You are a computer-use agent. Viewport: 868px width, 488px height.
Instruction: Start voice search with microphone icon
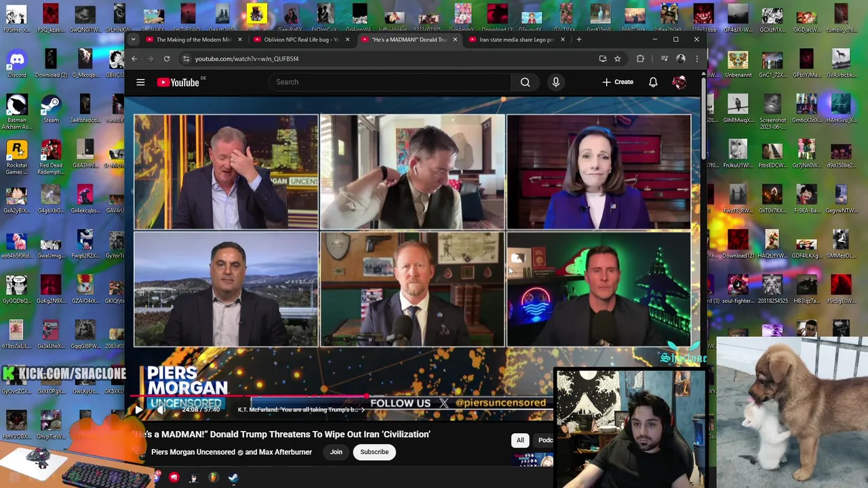click(556, 82)
